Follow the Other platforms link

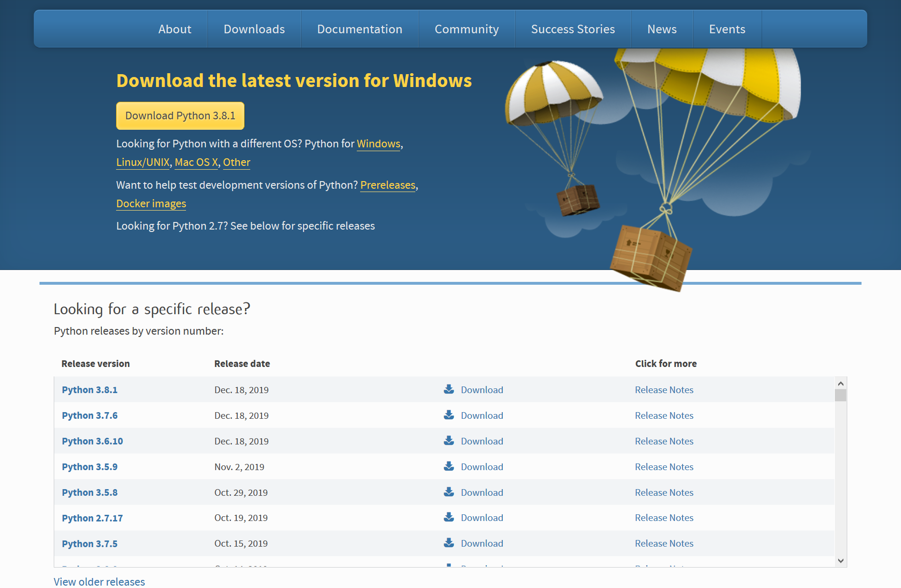(236, 162)
